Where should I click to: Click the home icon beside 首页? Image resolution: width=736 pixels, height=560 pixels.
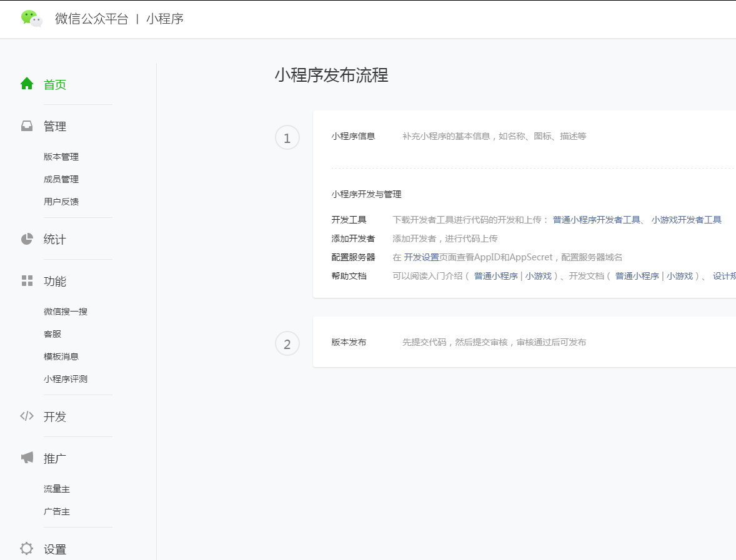coord(27,84)
